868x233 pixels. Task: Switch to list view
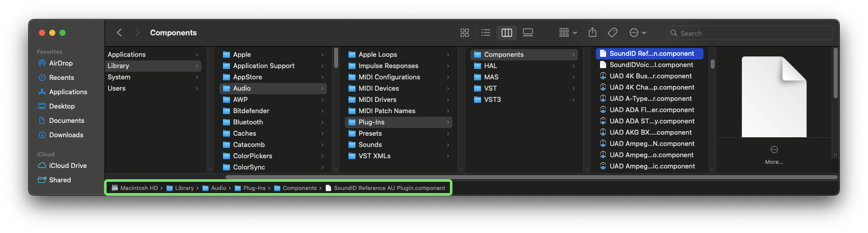(x=486, y=33)
